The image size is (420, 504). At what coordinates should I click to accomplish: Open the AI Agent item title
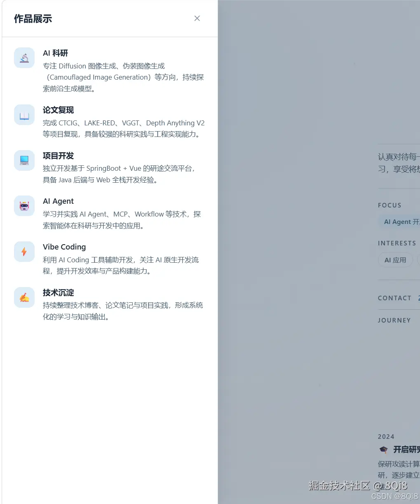pos(58,201)
